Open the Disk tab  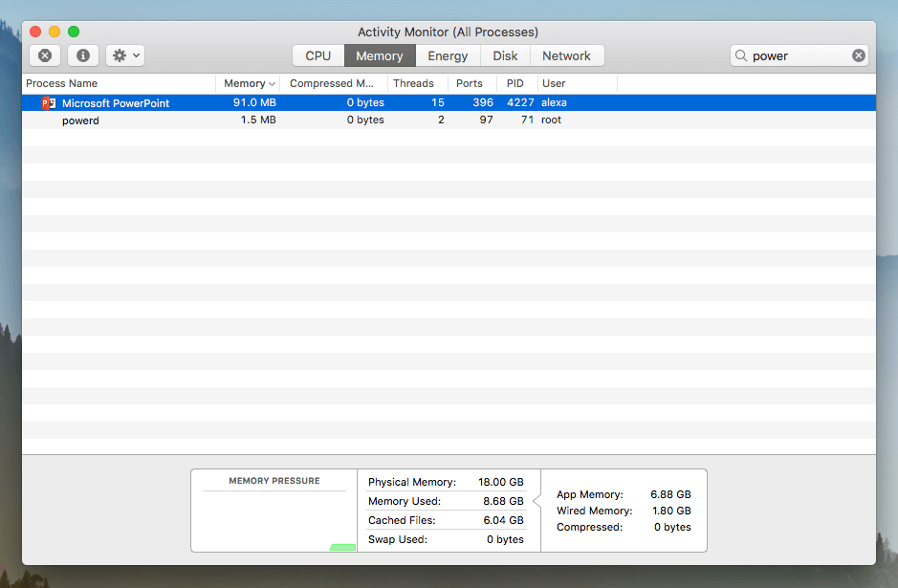point(505,55)
